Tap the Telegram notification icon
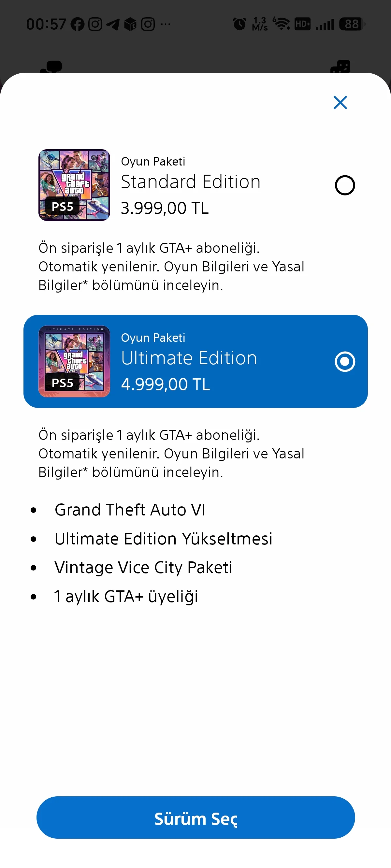This screenshot has width=391, height=868. pos(113,24)
